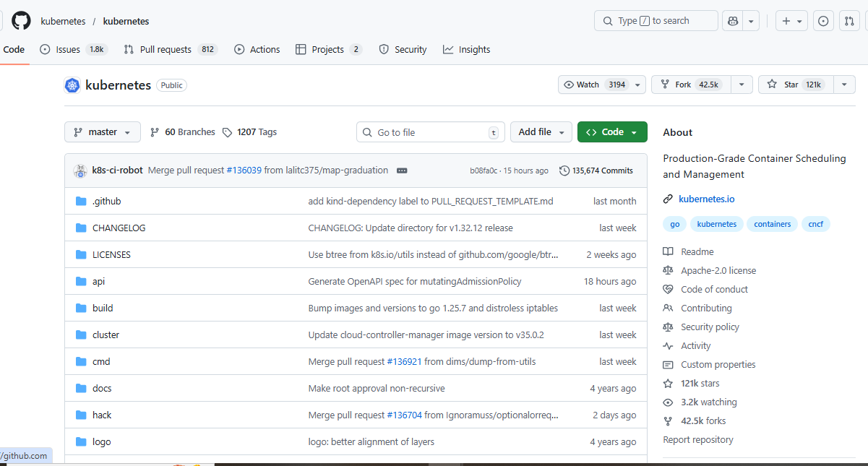Open the Watch notifications dropdown
868x466 pixels.
[x=601, y=85]
